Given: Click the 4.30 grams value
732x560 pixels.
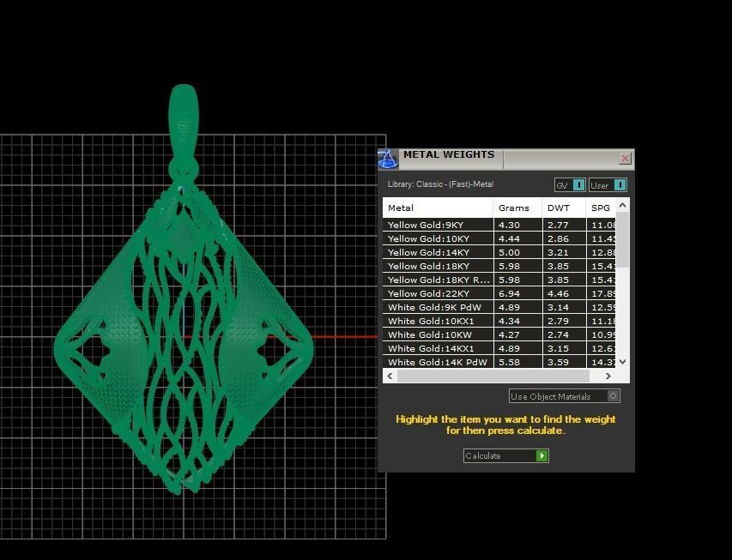Looking at the screenshot, I should click(509, 225).
